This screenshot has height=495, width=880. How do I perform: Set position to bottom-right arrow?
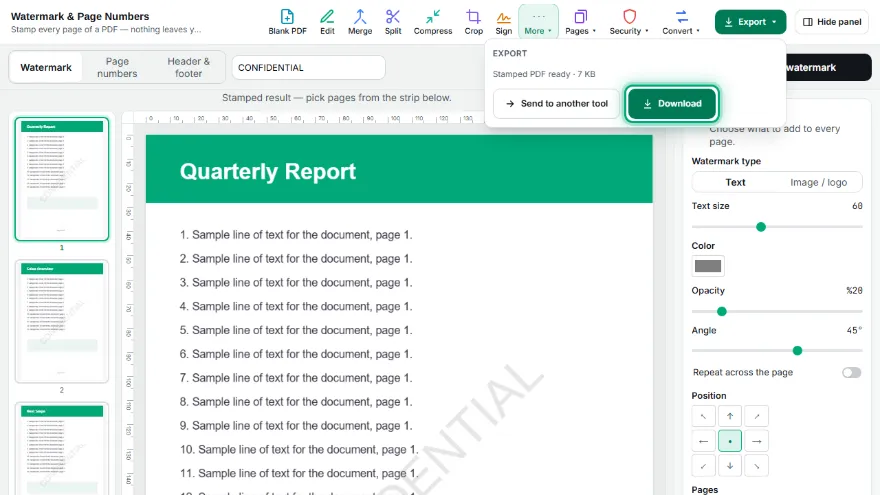click(757, 466)
